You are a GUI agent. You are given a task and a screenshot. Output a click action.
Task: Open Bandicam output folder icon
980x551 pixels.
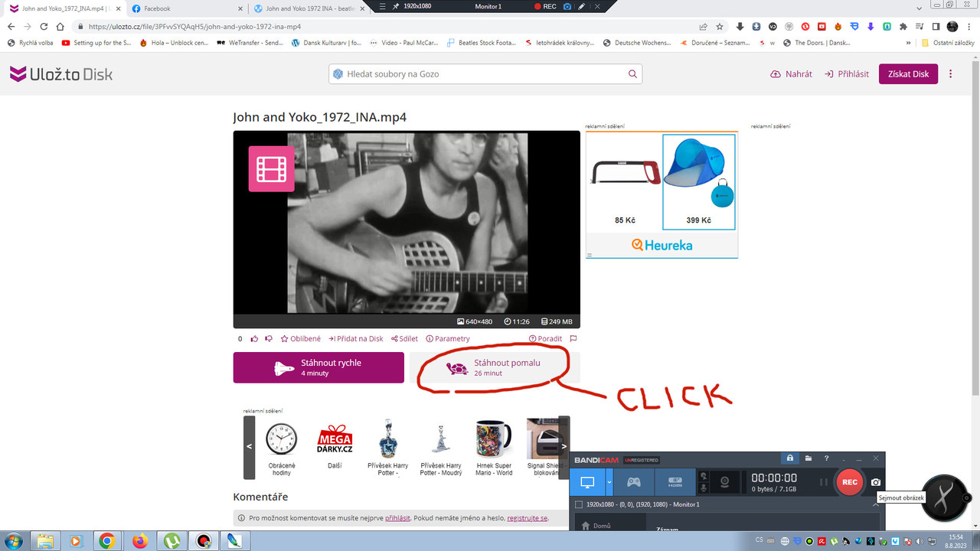808,458
